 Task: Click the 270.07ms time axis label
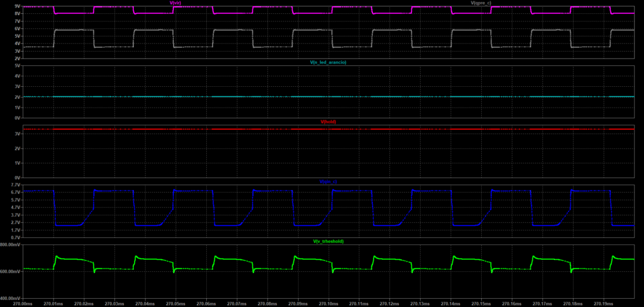click(x=237, y=304)
